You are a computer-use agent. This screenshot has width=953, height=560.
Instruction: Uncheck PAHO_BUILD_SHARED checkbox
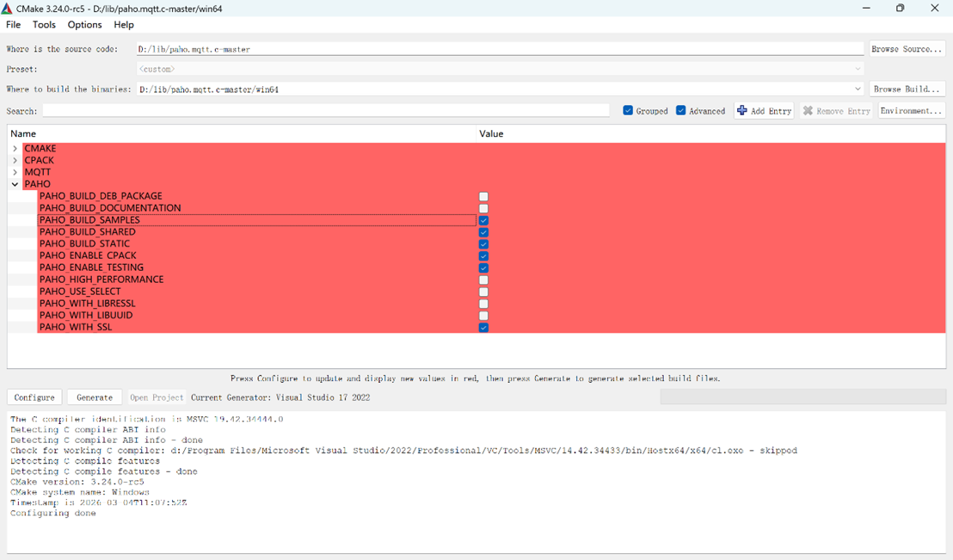483,232
